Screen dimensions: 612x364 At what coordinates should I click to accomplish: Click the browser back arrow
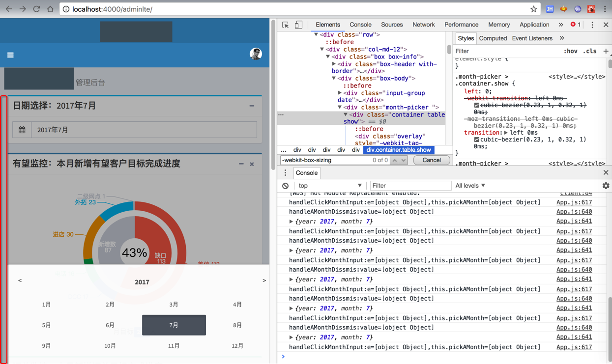(9, 9)
